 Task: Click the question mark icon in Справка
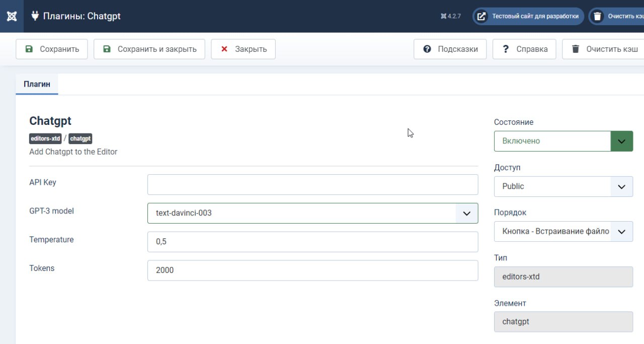tap(506, 49)
